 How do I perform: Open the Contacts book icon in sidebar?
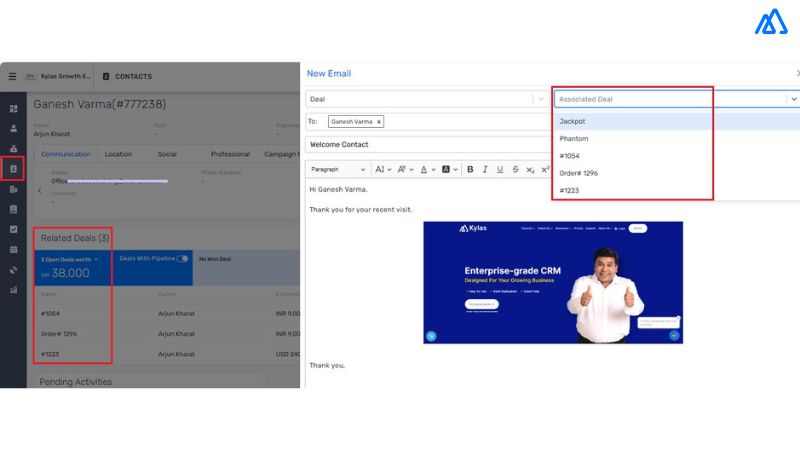click(14, 169)
